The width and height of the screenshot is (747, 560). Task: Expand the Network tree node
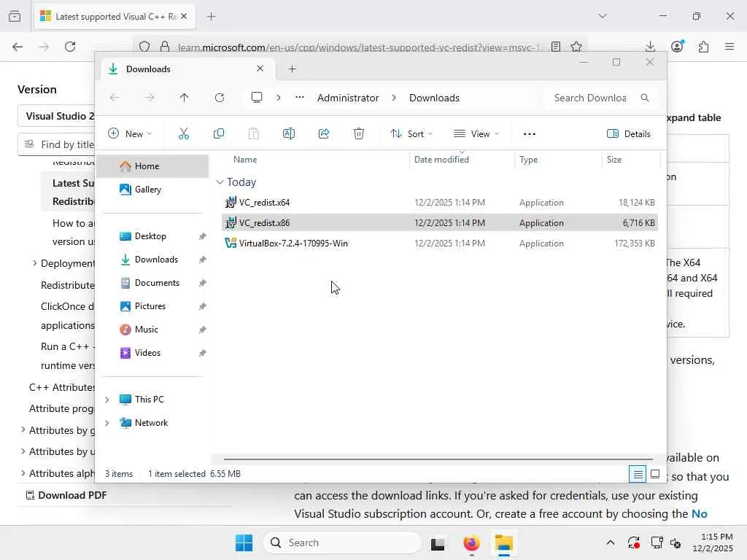tap(107, 423)
